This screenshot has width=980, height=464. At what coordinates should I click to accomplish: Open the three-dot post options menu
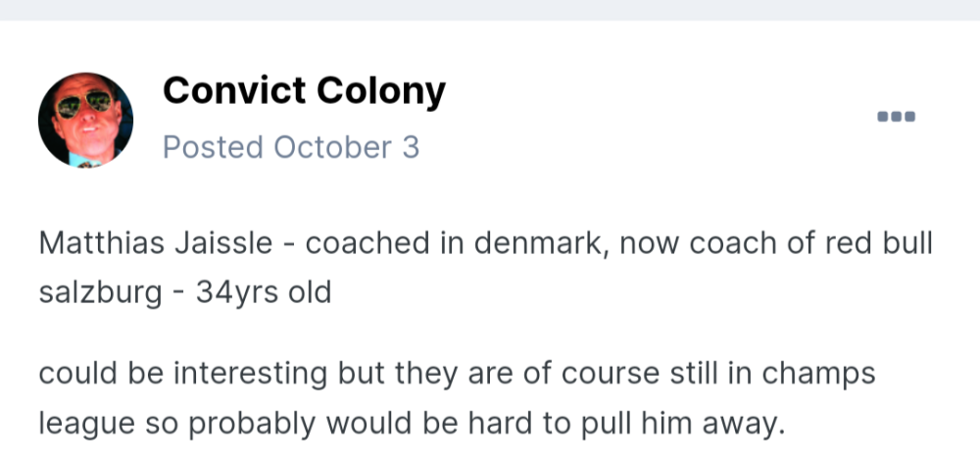click(896, 117)
